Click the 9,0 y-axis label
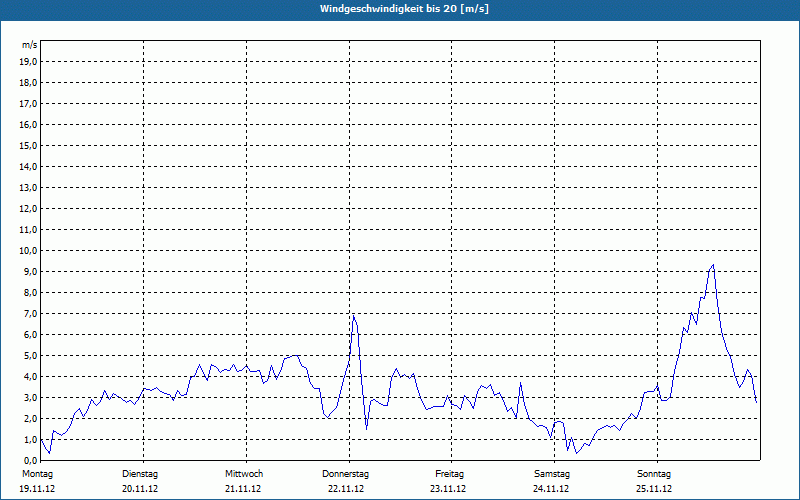 tap(31, 271)
